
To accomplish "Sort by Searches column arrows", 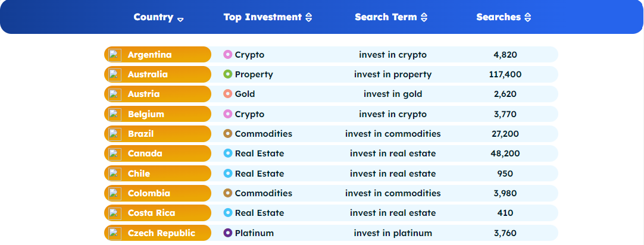I will tap(527, 18).
